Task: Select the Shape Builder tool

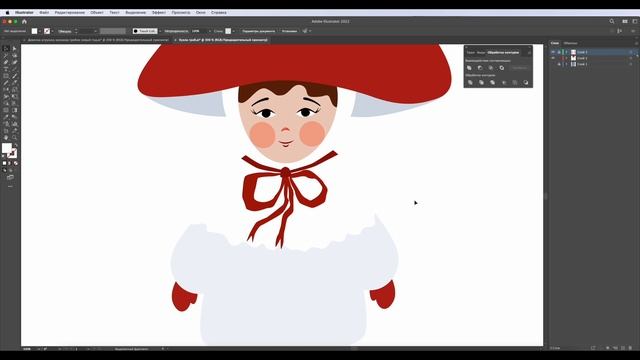Action: [x=6, y=104]
